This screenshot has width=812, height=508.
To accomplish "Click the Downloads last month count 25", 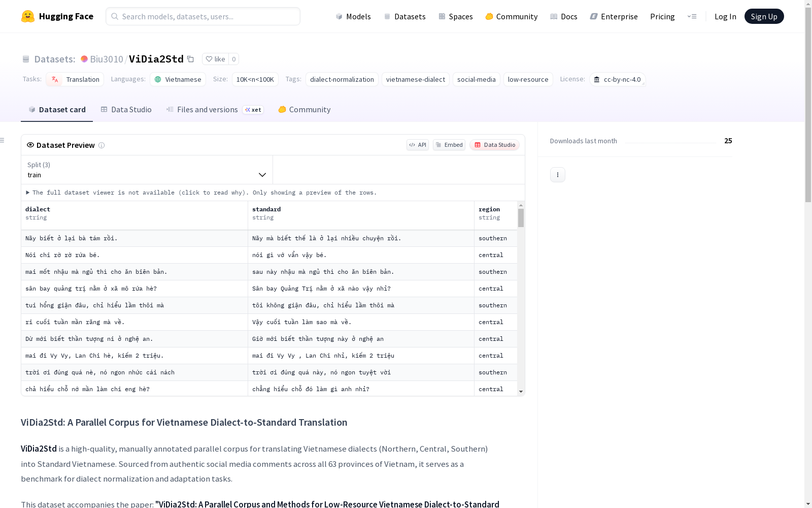I will tap(728, 141).
